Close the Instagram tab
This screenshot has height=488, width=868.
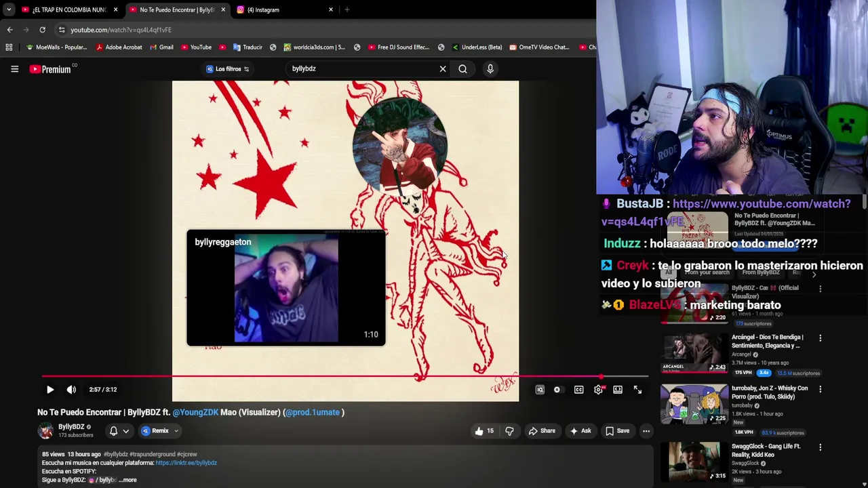pos(331,9)
